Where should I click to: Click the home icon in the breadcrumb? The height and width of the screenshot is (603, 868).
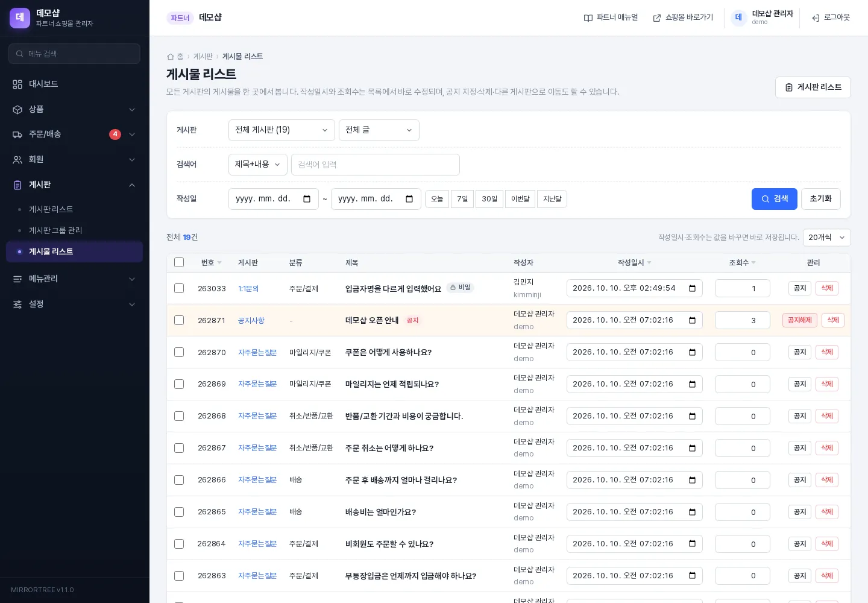(170, 57)
